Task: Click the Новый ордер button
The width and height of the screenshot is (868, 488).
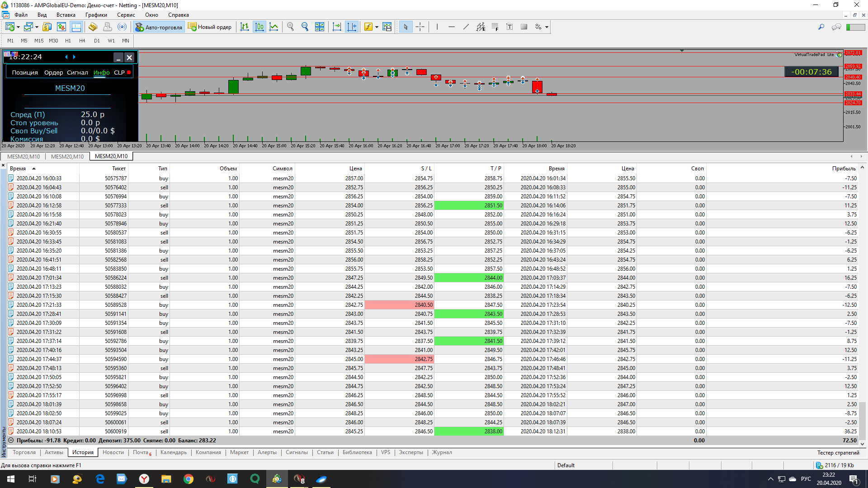Action: (210, 27)
